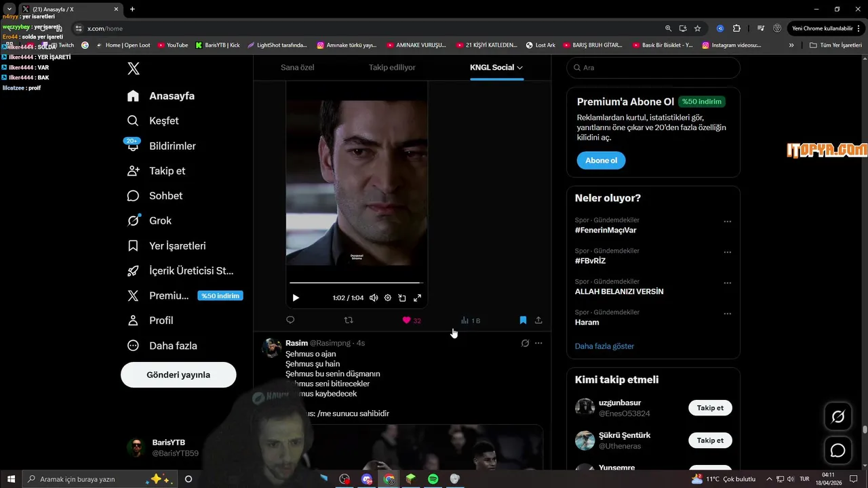Open Spotify from the taskbar
868x488 pixels.
(x=433, y=479)
